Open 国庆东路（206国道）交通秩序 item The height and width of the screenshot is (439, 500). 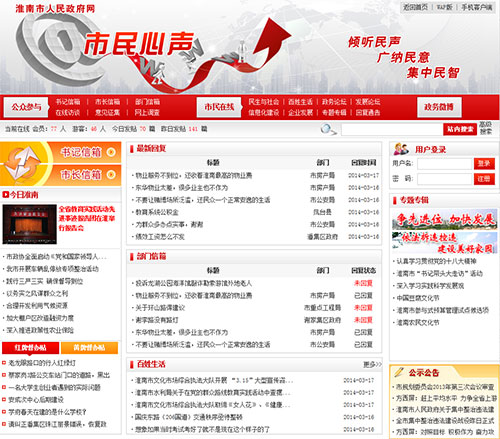pyautogui.click(x=189, y=417)
